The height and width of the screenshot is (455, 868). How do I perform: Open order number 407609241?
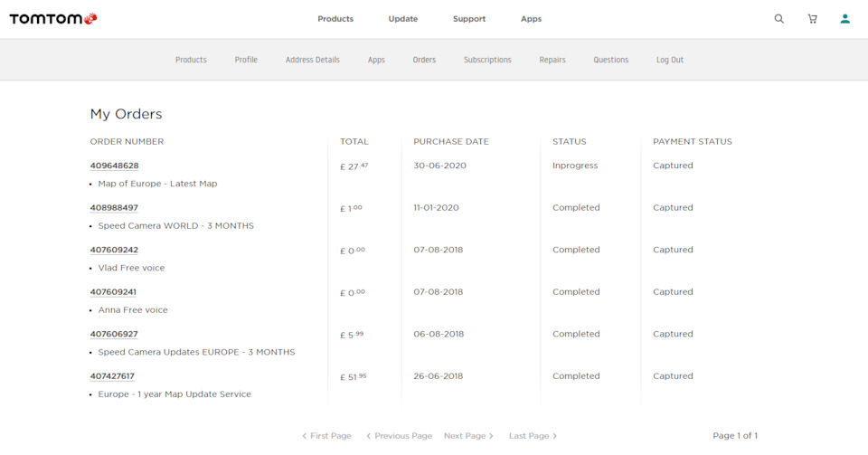point(113,291)
